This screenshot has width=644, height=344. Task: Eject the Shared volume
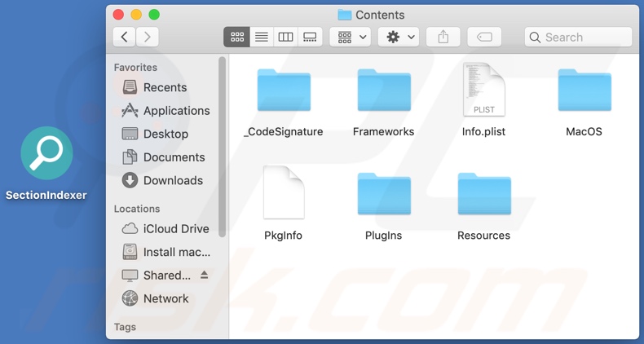(205, 276)
